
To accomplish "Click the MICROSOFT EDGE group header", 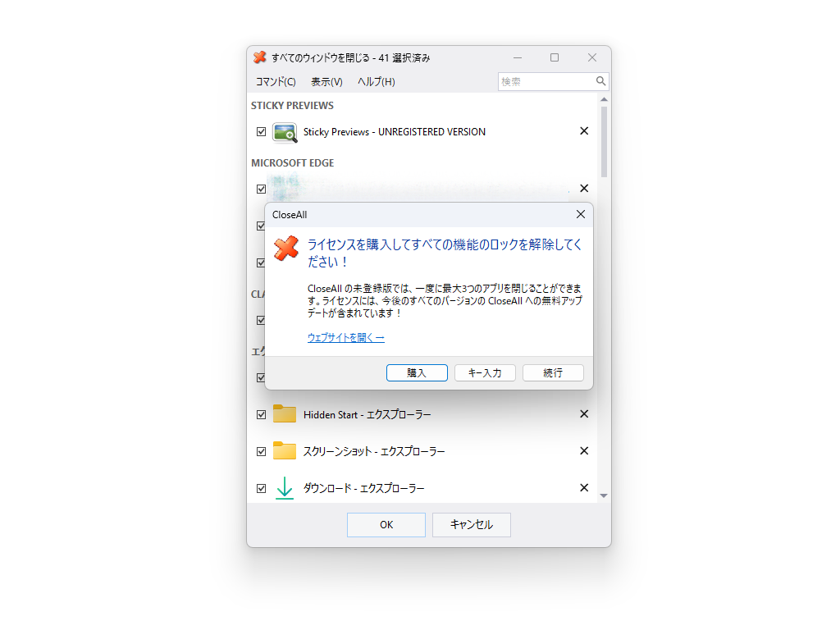I will click(293, 163).
